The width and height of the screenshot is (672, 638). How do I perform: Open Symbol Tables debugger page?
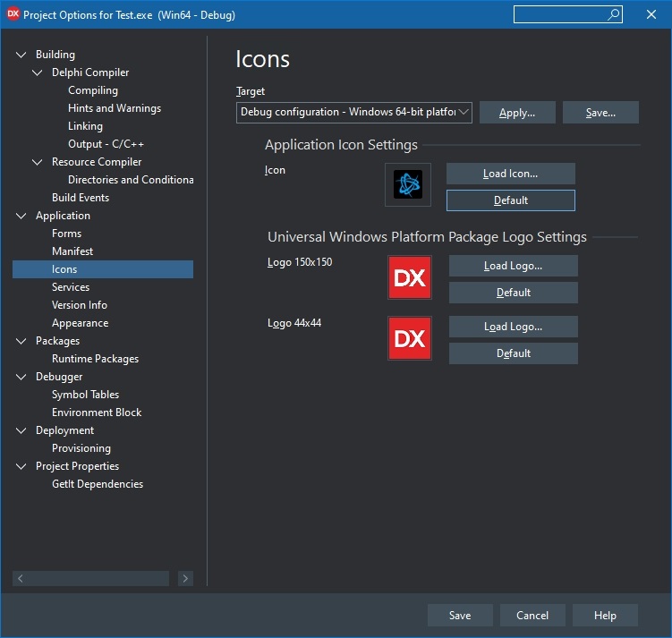(85, 395)
